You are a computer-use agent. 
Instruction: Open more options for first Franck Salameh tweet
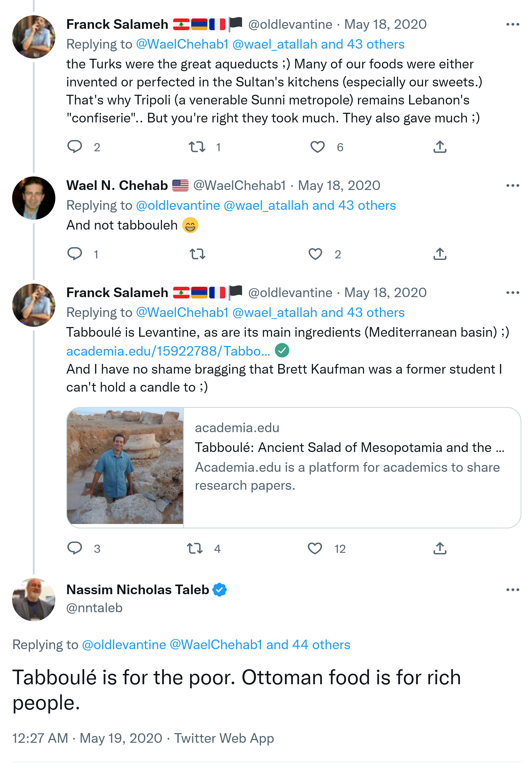[x=512, y=24]
